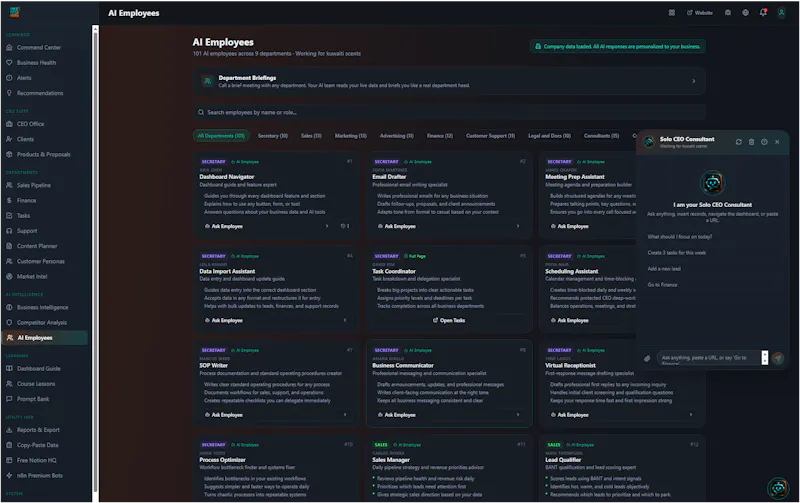Click Ask Employee on Scheduling Assistant
800x503 pixels.
(x=569, y=320)
